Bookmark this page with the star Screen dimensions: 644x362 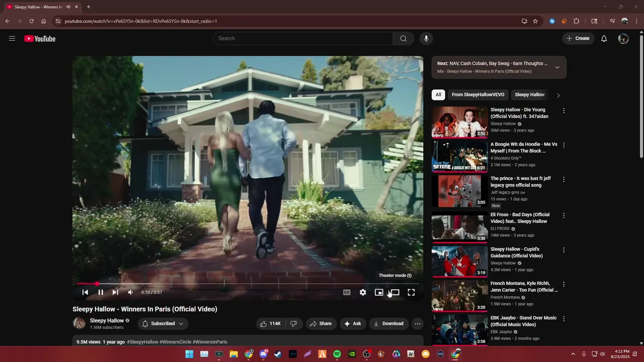pyautogui.click(x=535, y=21)
